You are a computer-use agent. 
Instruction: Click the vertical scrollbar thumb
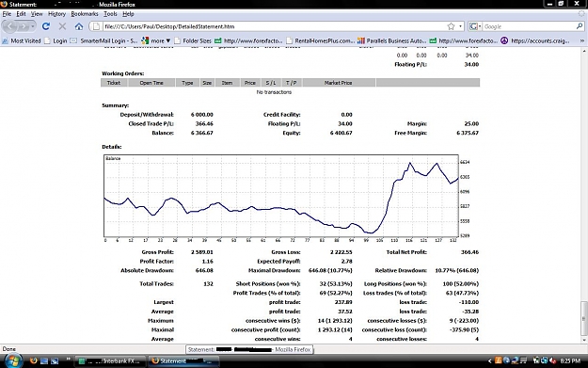point(583,318)
